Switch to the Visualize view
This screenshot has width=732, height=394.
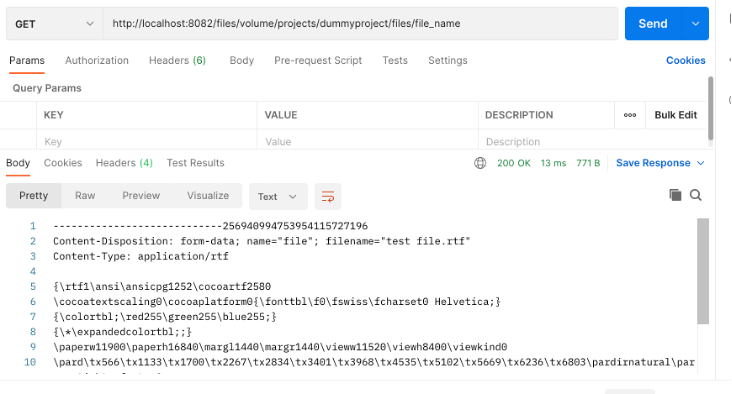click(x=208, y=196)
